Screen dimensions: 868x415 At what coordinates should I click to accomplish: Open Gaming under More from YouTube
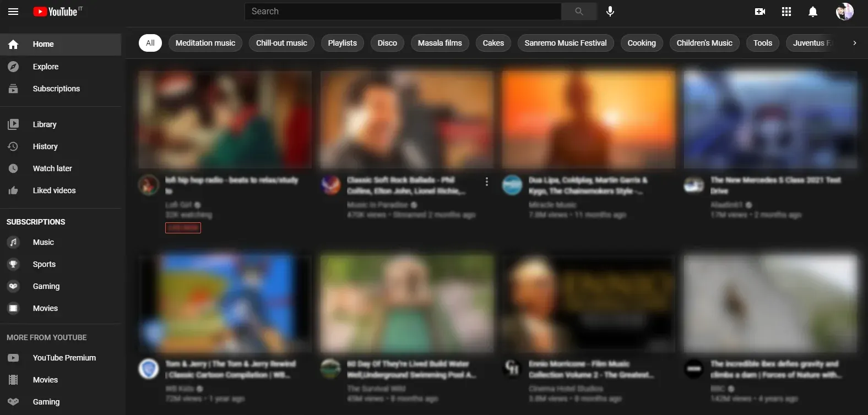(x=61, y=402)
